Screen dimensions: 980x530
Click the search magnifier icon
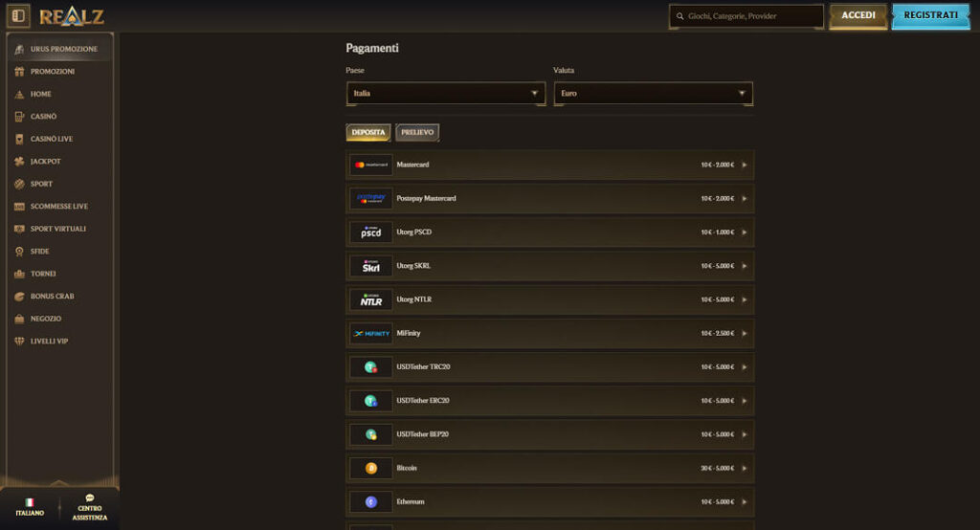pos(680,16)
